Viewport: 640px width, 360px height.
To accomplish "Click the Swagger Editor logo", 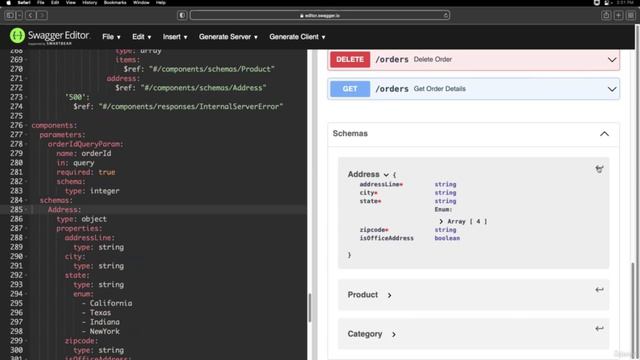I will tap(49, 36).
